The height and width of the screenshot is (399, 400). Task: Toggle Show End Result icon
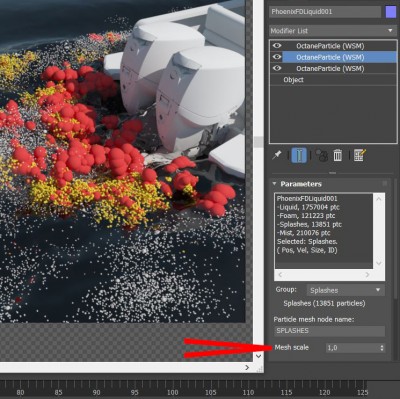point(299,155)
